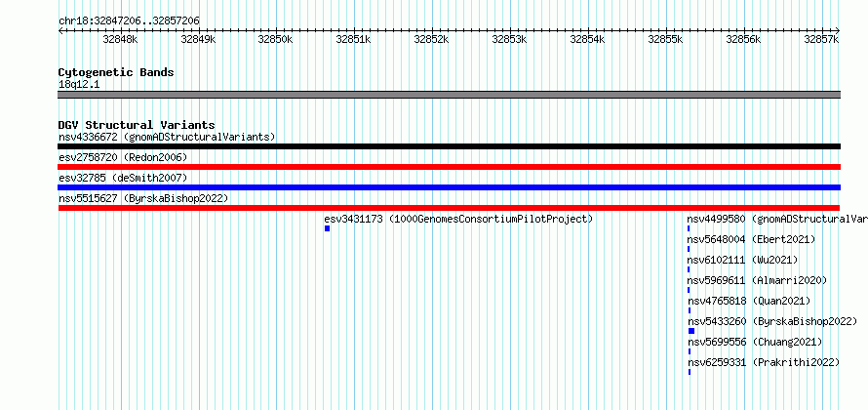
Task: Select the DGV Structural Variants track title
Action: point(137,125)
